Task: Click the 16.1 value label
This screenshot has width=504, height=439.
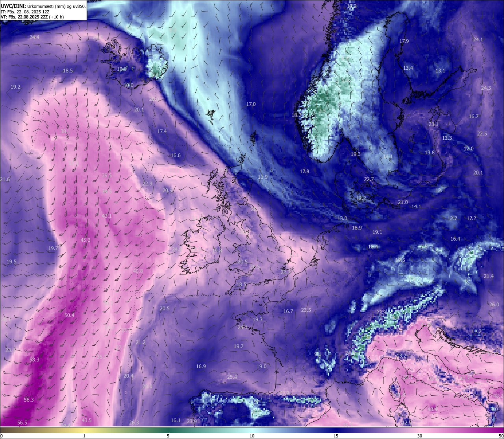Action: (176, 420)
